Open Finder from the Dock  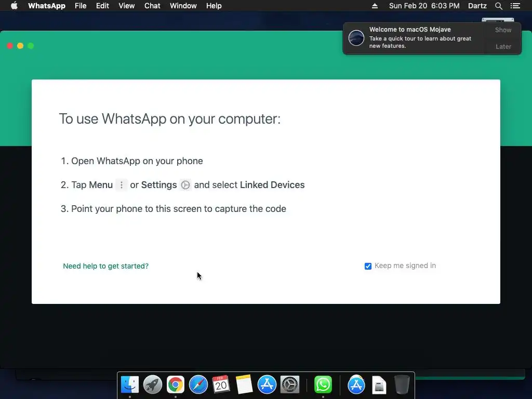(x=129, y=385)
